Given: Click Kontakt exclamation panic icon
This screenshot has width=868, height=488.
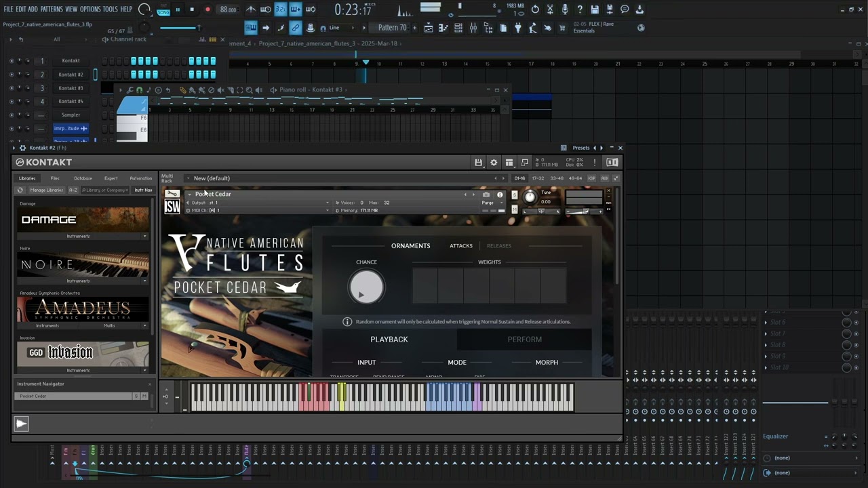Looking at the screenshot, I should (595, 163).
